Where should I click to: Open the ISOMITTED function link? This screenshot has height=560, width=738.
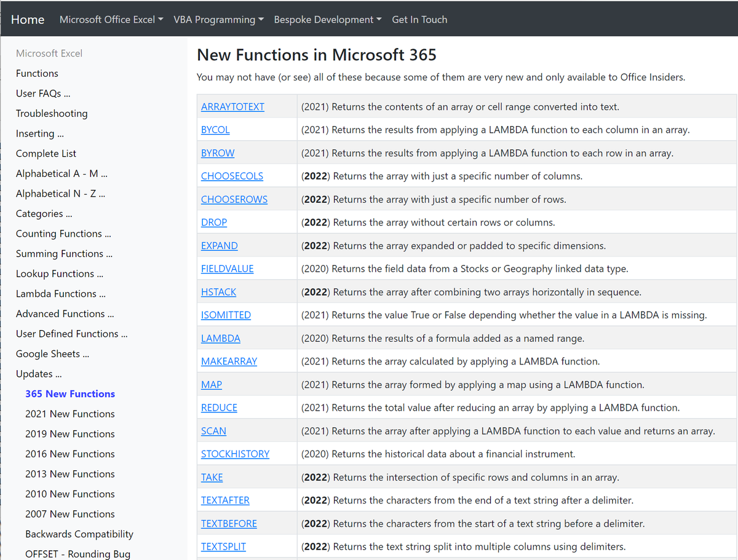pos(226,315)
